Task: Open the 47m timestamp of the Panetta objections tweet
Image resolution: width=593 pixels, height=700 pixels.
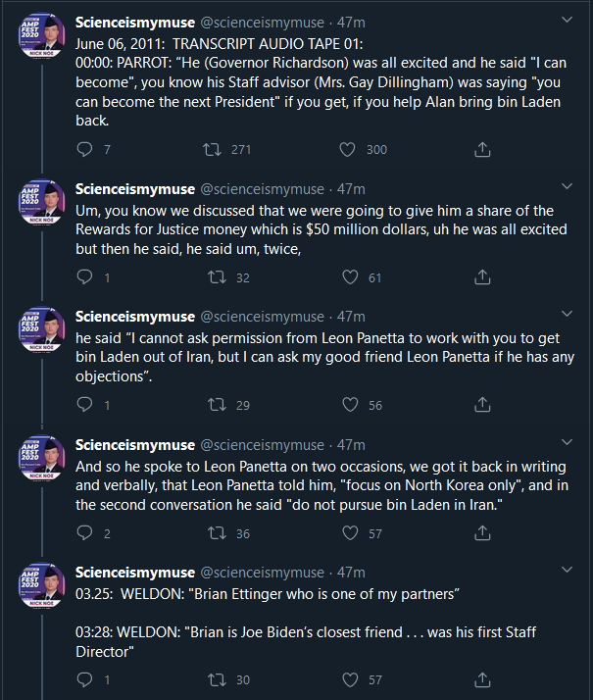Action: [x=351, y=317]
